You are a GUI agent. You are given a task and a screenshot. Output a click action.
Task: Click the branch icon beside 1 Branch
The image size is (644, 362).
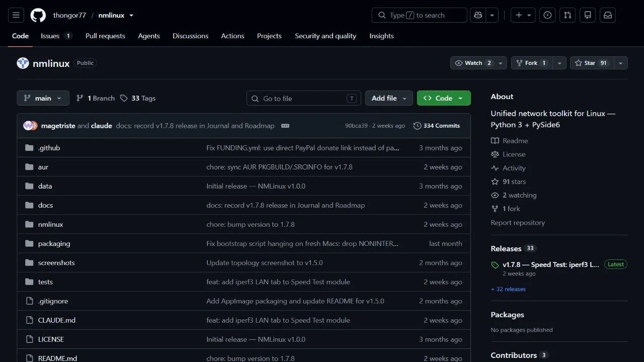79,98
